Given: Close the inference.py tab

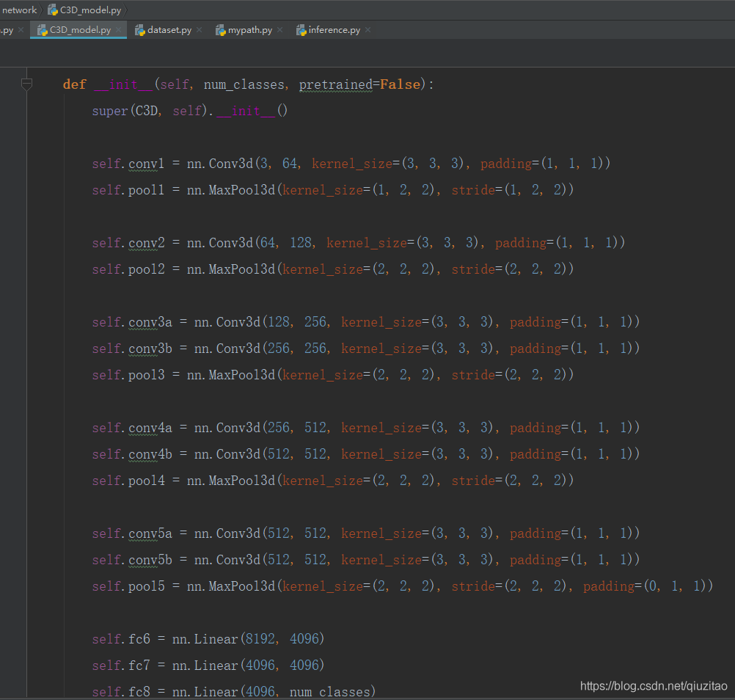Looking at the screenshot, I should (368, 30).
